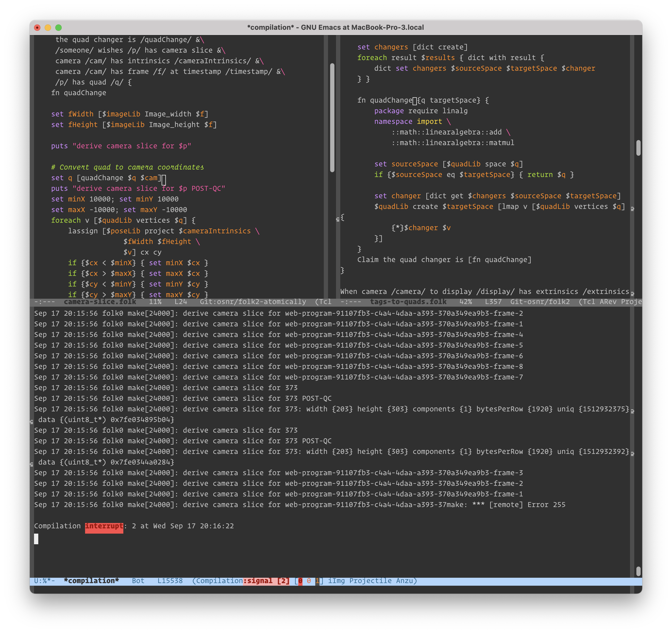
Task: Click continuation arrow after uniq {1512932375}
Action: pos(632,411)
